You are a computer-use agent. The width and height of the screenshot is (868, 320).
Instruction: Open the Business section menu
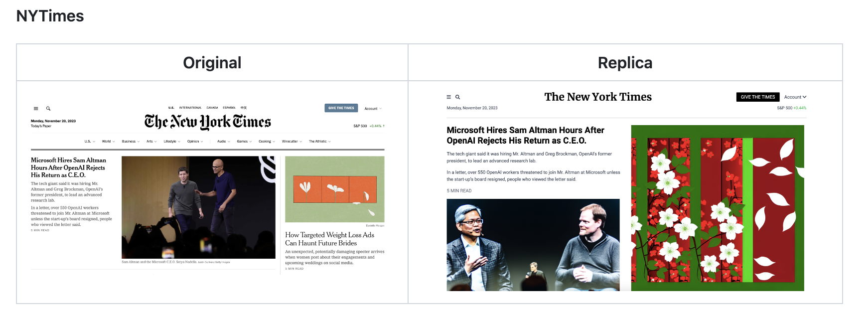point(131,142)
